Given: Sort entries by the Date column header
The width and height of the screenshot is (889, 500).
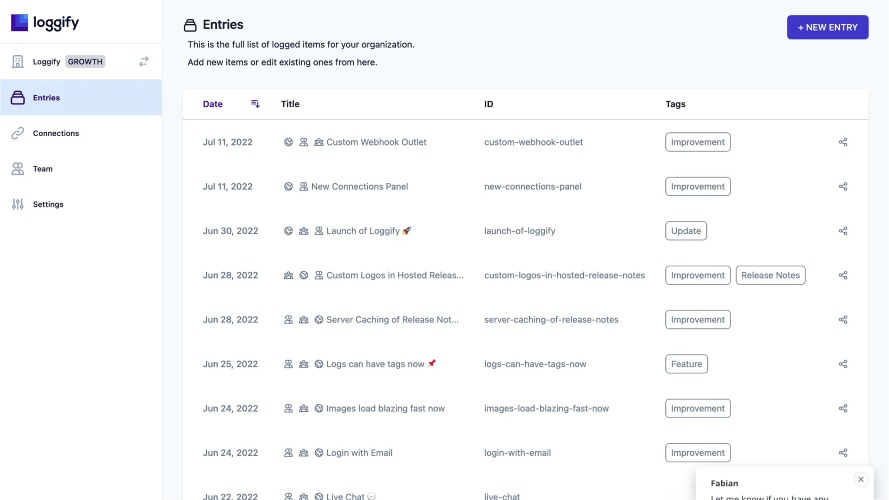Looking at the screenshot, I should point(213,104).
